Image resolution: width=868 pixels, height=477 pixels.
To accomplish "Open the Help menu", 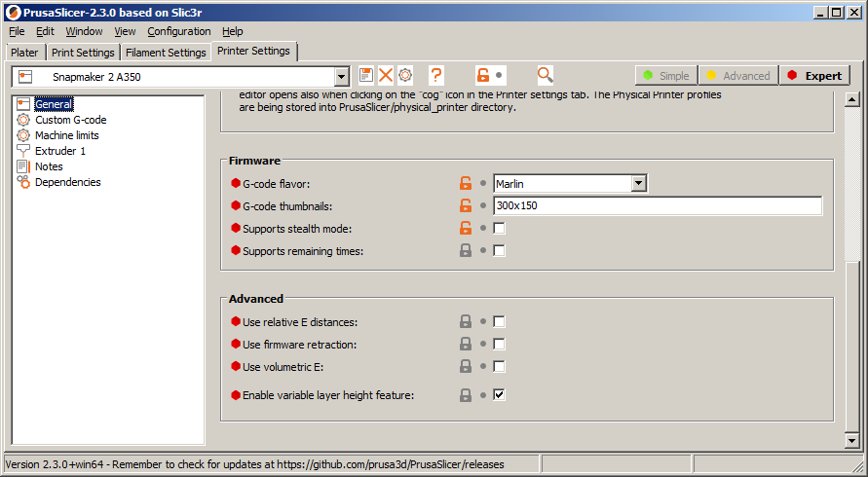I will (233, 31).
